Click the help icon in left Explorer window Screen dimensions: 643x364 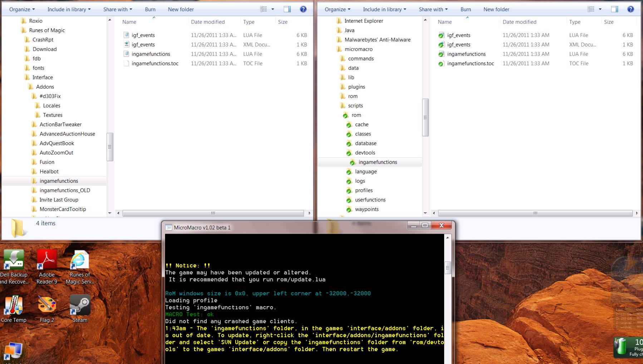[x=303, y=9]
